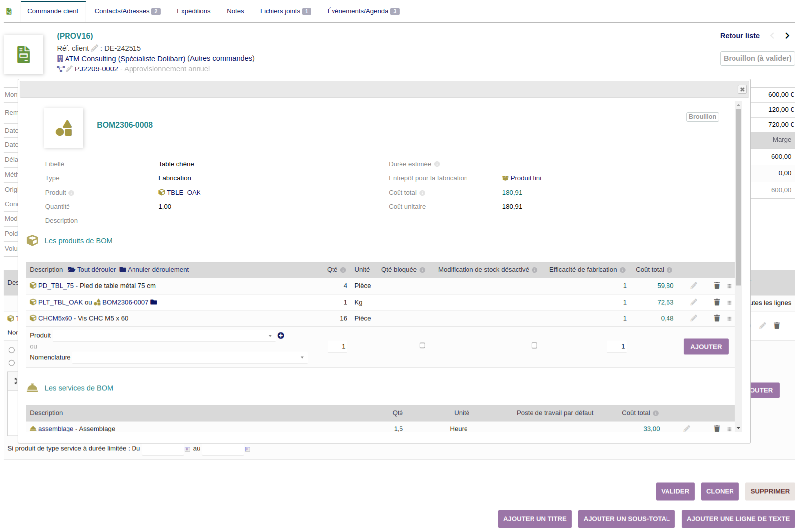Click the CLONER button

[x=720, y=492]
